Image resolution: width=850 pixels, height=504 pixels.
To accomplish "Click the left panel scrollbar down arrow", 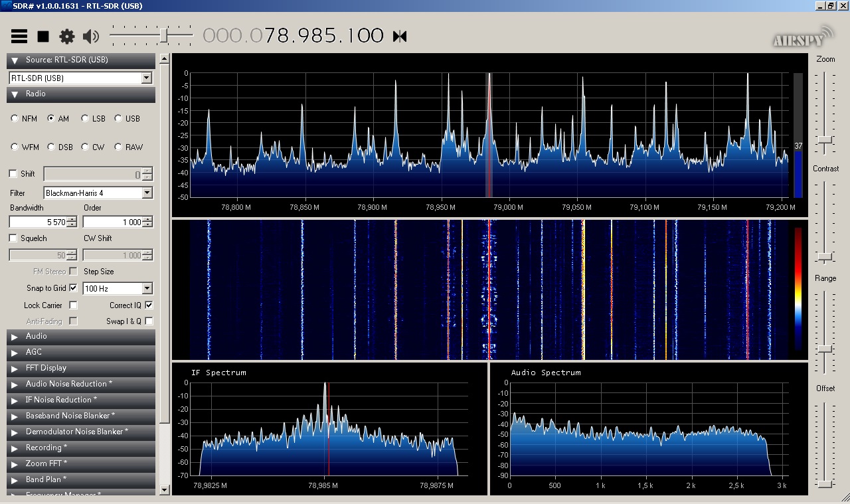I will (x=165, y=490).
